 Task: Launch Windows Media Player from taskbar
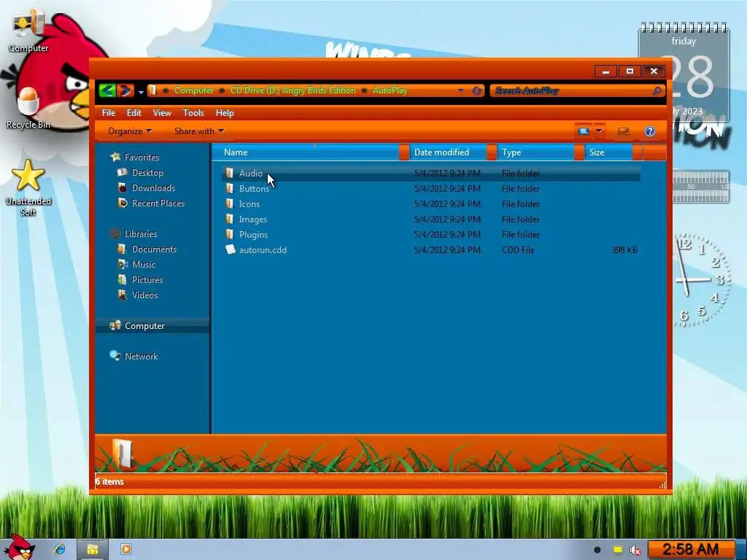[x=125, y=549]
